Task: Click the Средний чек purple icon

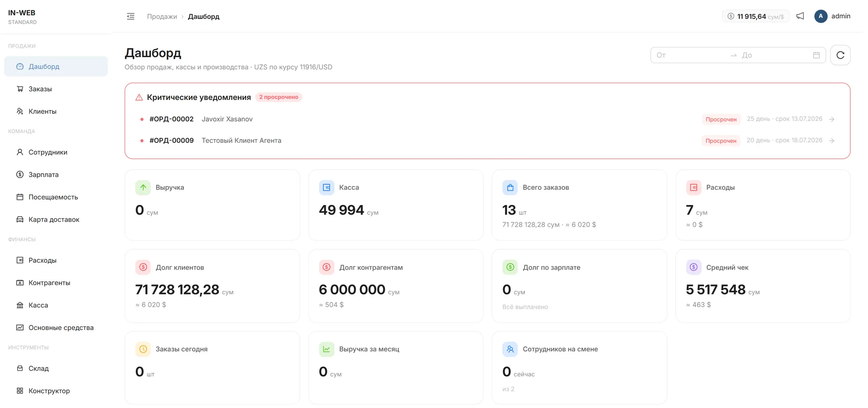Action: 693,267
